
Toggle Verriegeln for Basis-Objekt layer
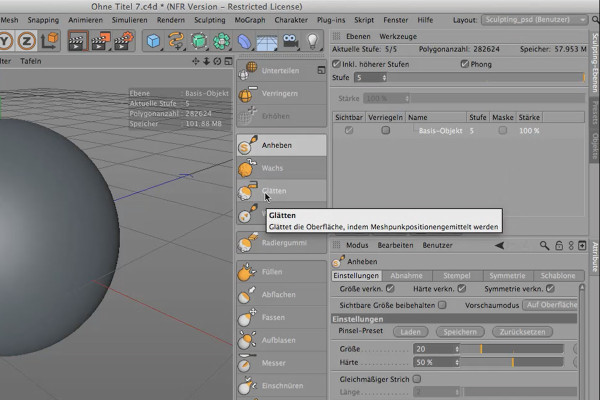(x=385, y=131)
